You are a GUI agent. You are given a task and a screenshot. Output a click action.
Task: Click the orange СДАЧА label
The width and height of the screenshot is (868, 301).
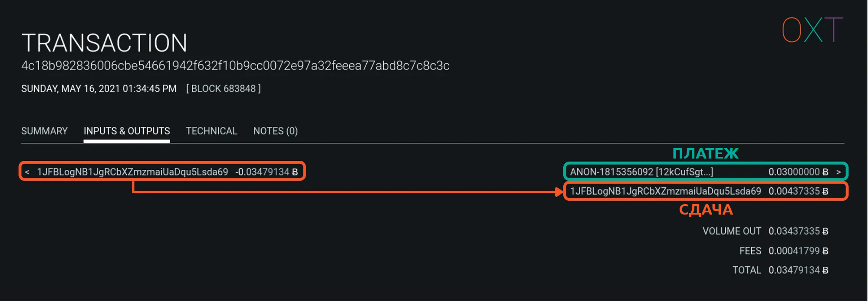click(706, 210)
